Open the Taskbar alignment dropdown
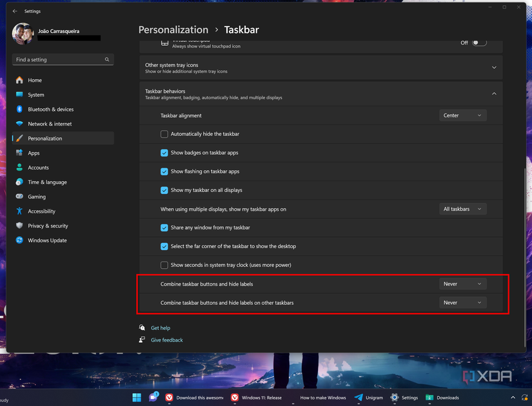This screenshot has height=406, width=532. coord(462,115)
